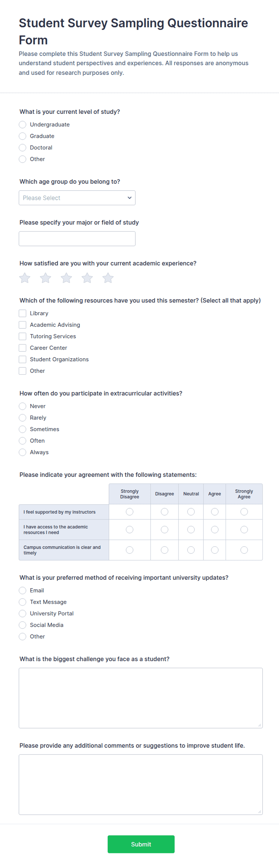Click the biggest challenge text area
The height and width of the screenshot is (868, 279).
click(x=141, y=698)
